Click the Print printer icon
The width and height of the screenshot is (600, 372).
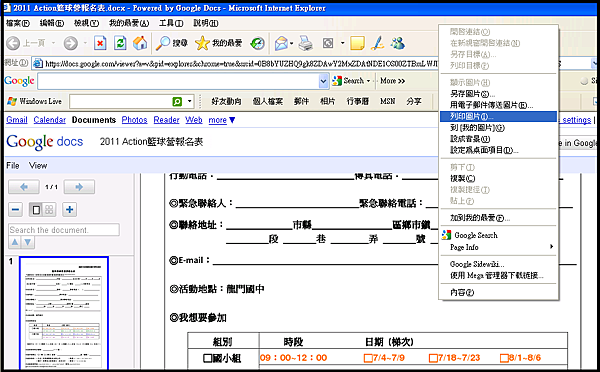[305, 43]
